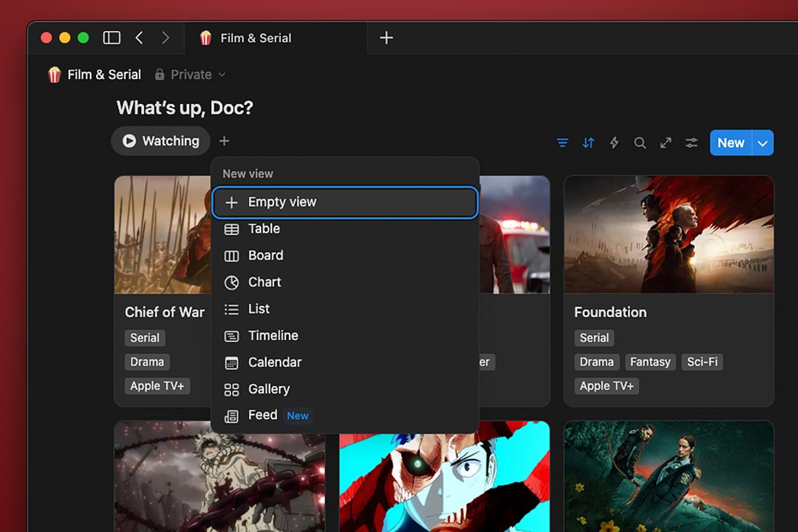Image resolution: width=798 pixels, height=532 pixels.
Task: Open view settings sliders icon
Action: tap(691, 143)
